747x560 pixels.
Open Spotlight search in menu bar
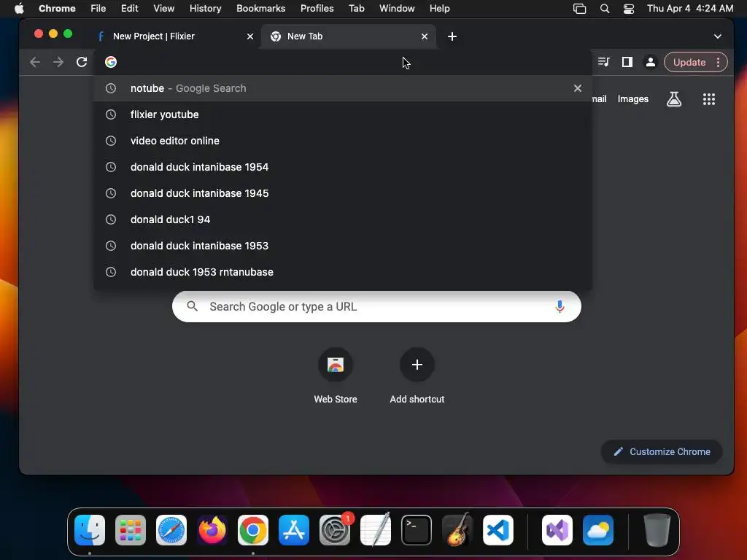[x=605, y=9]
